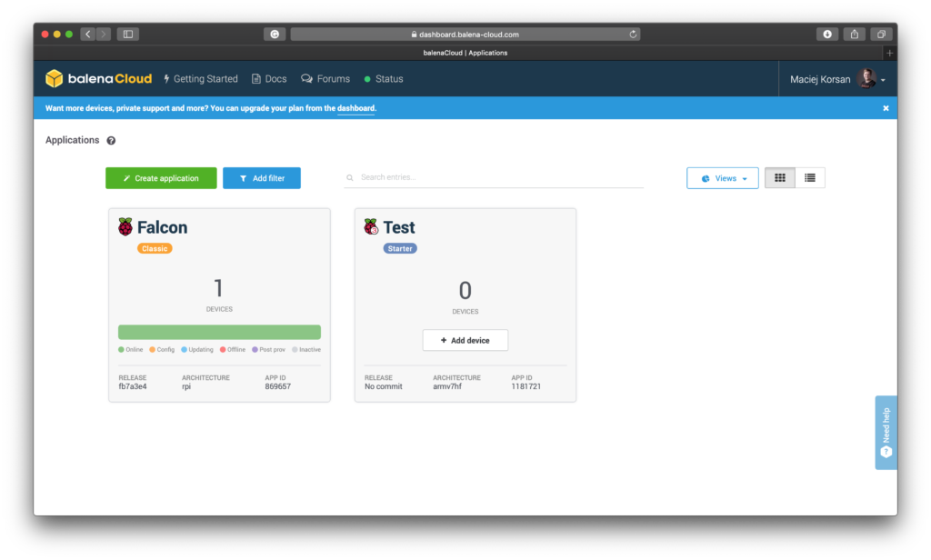The image size is (931, 560).
Task: Open Getting Started page
Action: tap(201, 79)
